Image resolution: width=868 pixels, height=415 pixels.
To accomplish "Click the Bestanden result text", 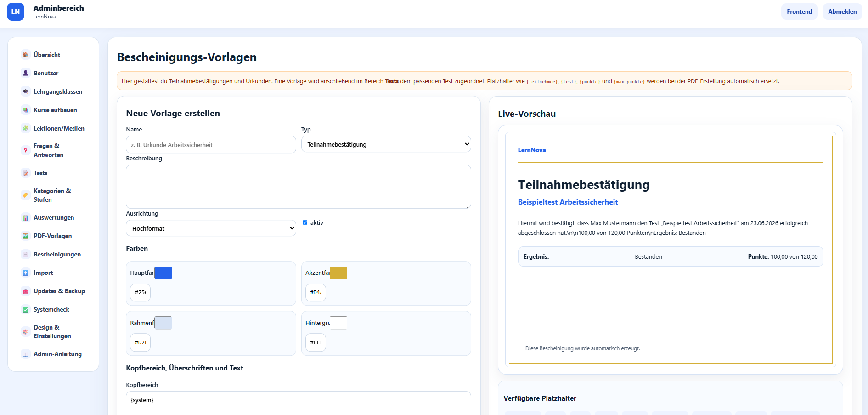I will (x=648, y=257).
